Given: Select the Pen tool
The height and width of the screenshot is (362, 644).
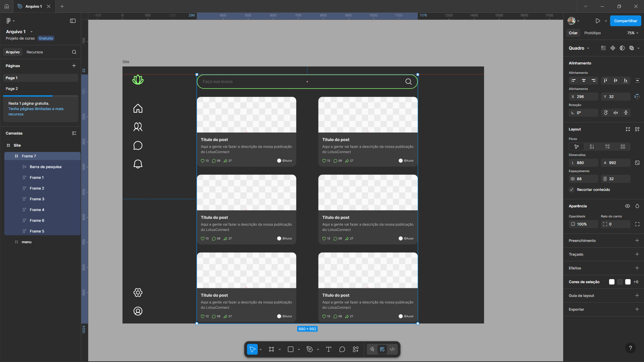Looking at the screenshot, I should coord(310,349).
